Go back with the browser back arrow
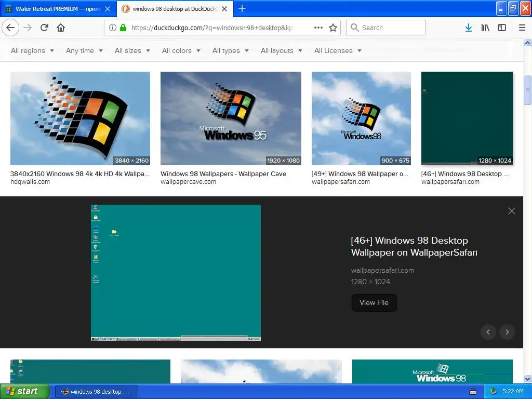 [x=10, y=28]
